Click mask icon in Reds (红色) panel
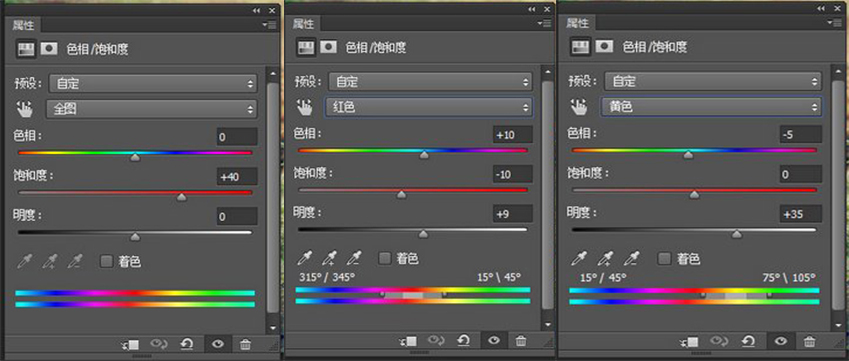This screenshot has height=361, width=849. (x=328, y=47)
